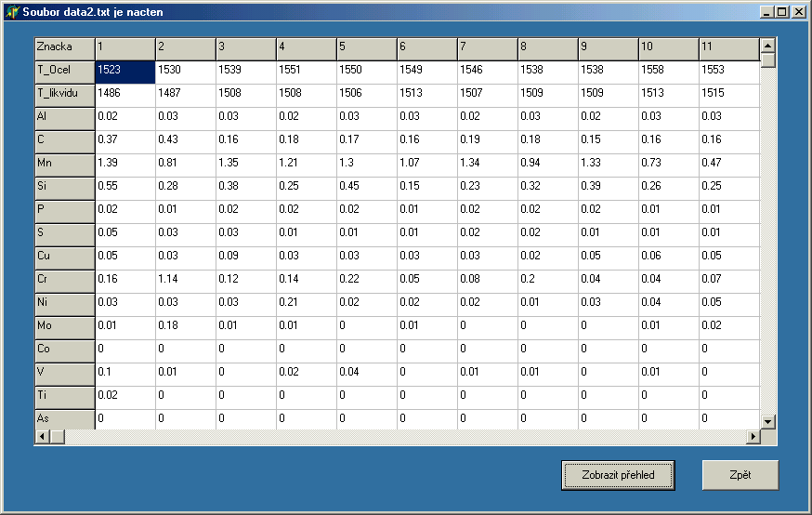Click the horizontal scrollbar thumb
This screenshot has height=515, width=812.
[x=58, y=437]
